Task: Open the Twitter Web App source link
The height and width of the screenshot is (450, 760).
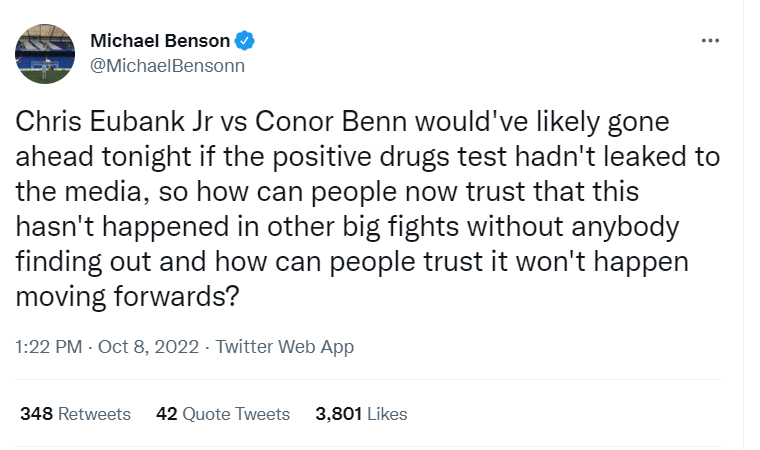Action: point(285,347)
